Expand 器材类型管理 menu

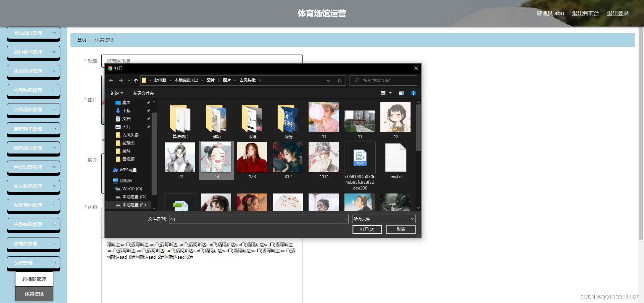[x=34, y=52]
